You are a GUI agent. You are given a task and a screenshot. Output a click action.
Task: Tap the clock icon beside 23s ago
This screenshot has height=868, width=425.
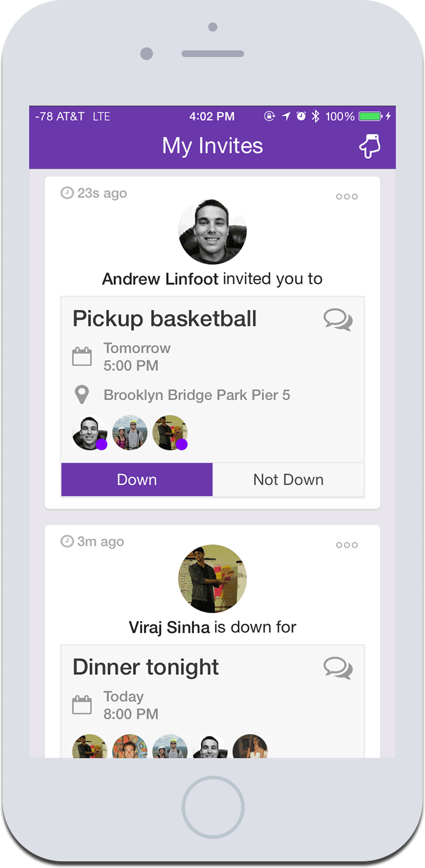(x=67, y=193)
